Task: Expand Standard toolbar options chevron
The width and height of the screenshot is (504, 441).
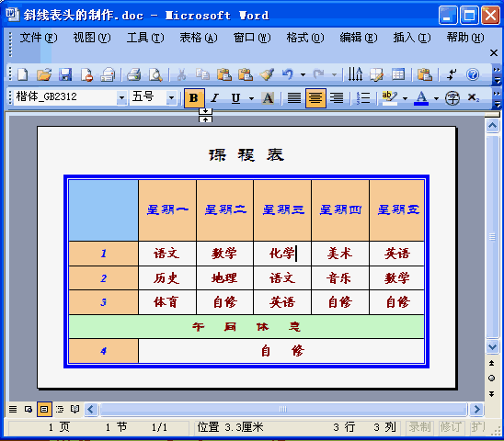Action: 497,74
